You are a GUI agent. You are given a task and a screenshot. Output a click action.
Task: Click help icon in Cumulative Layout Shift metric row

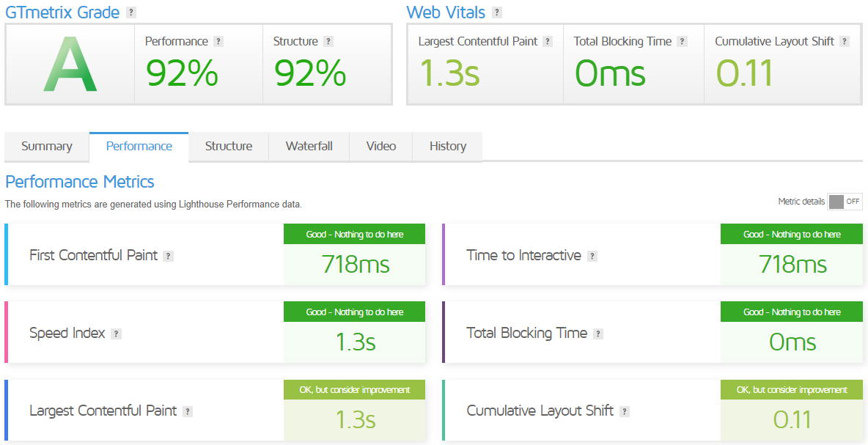(625, 411)
